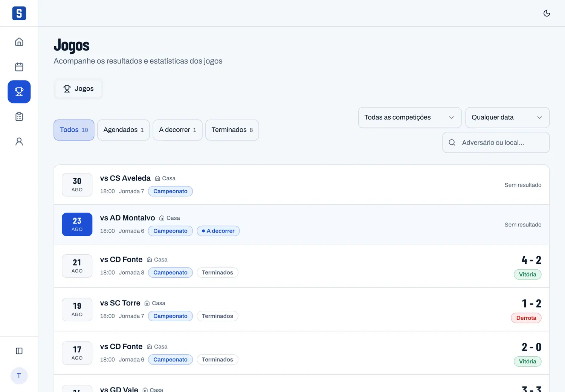Click Jornada 8 on the 21 AGO row

pyautogui.click(x=131, y=273)
